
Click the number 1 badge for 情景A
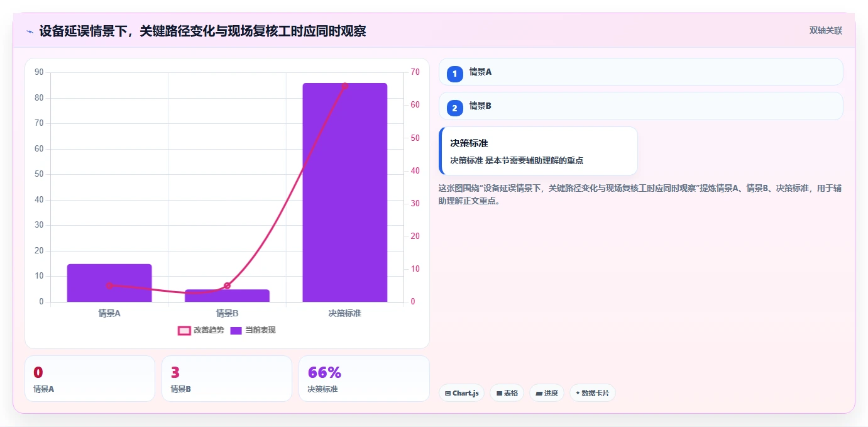(x=455, y=74)
